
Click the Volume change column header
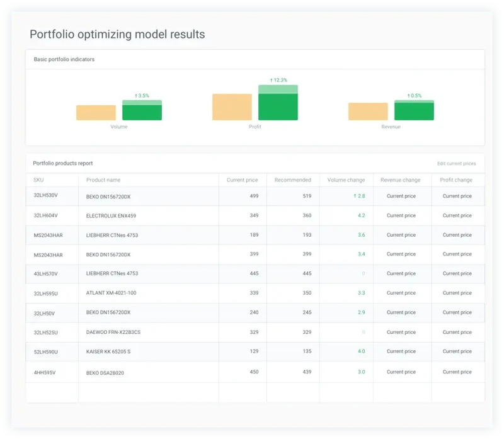(x=346, y=180)
